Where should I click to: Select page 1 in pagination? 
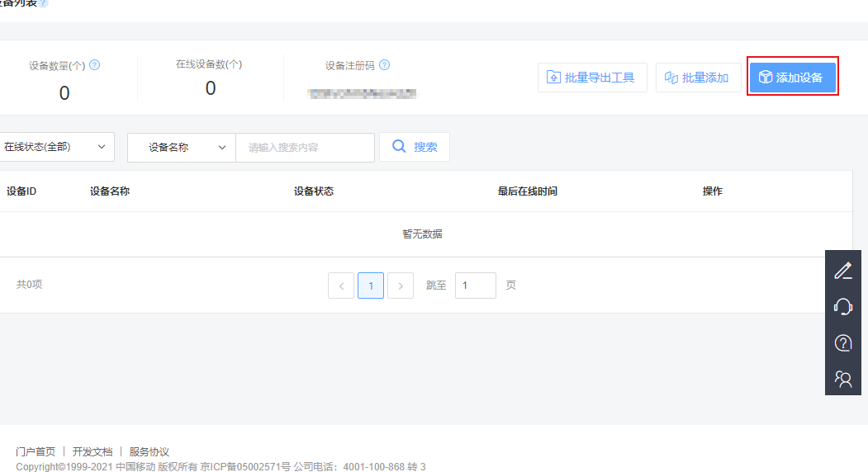tap(371, 286)
